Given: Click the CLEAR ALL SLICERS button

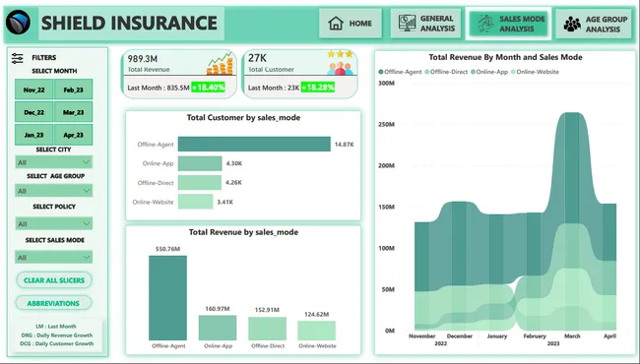Looking at the screenshot, I should [x=54, y=280].
